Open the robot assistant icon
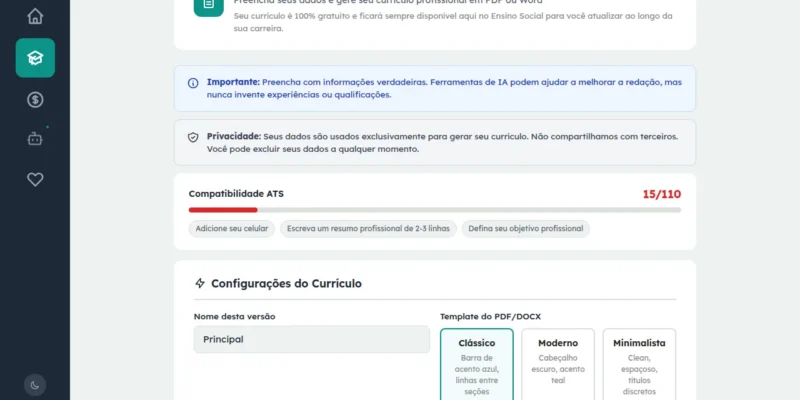Viewport: 800px width, 400px height. [35, 139]
